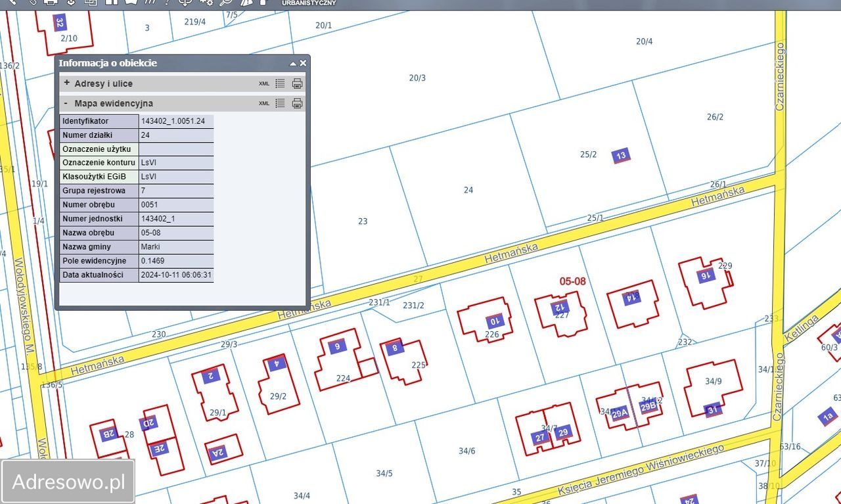Select address marker 14 on the map

pos(631,297)
